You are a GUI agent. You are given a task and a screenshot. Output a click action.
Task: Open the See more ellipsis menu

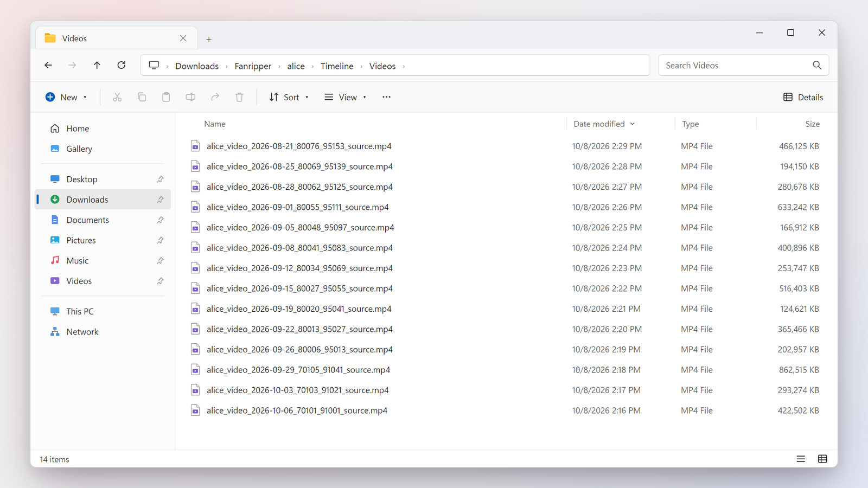[x=386, y=97]
